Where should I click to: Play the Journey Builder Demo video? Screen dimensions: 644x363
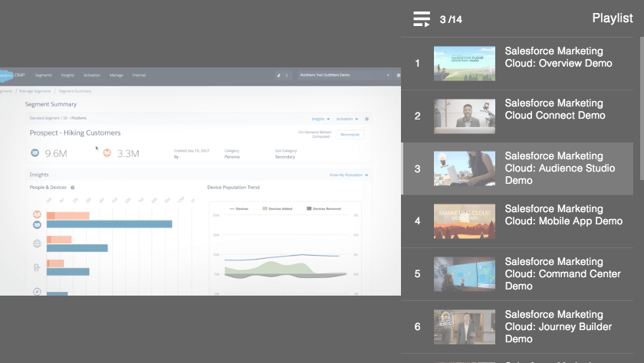pos(558,326)
